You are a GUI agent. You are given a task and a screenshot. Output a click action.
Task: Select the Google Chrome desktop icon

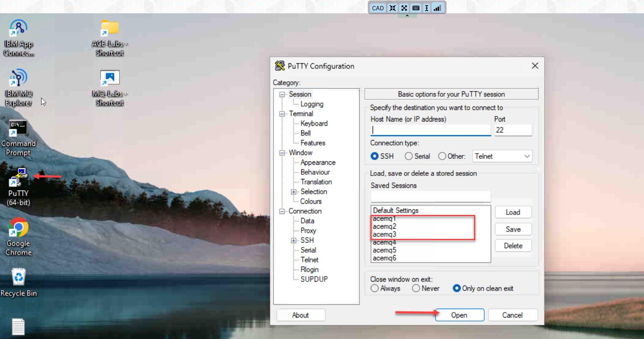coord(18,237)
